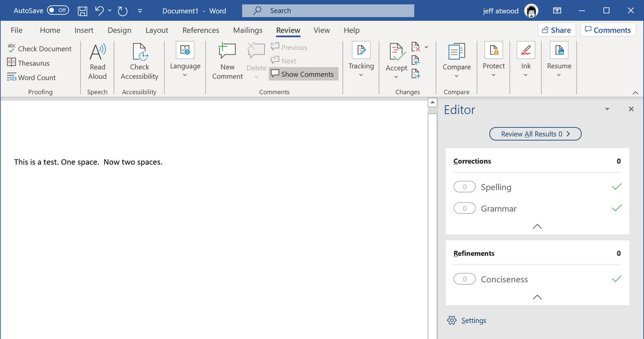Screen dimensions: 644x339
Task: Open the Resume Assistant icon
Action: point(559,51)
